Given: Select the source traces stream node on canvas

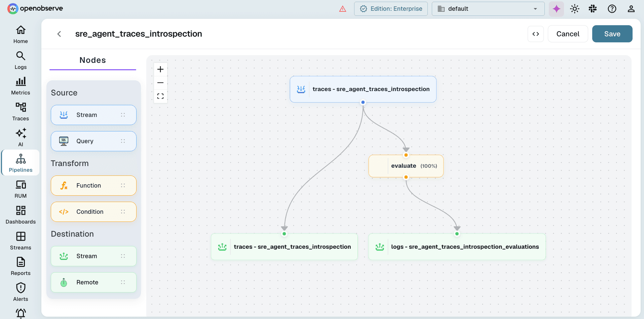Looking at the screenshot, I should pyautogui.click(x=363, y=89).
